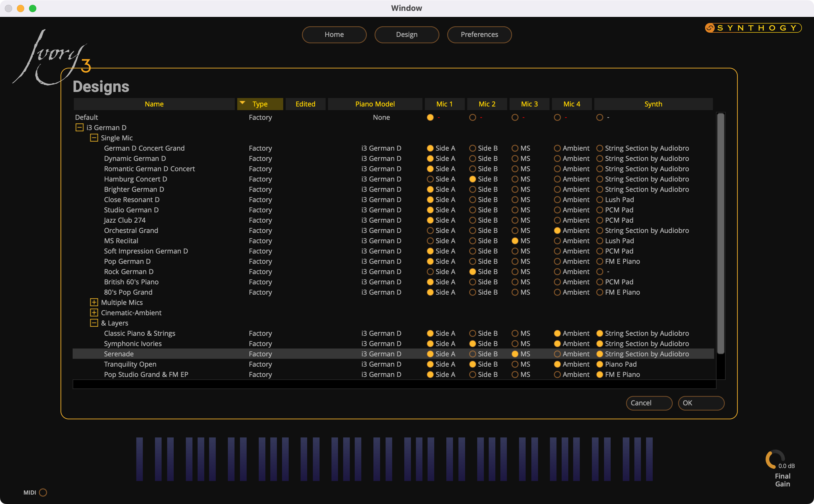
Task: Collapse the & Layers group
Action: click(94, 323)
